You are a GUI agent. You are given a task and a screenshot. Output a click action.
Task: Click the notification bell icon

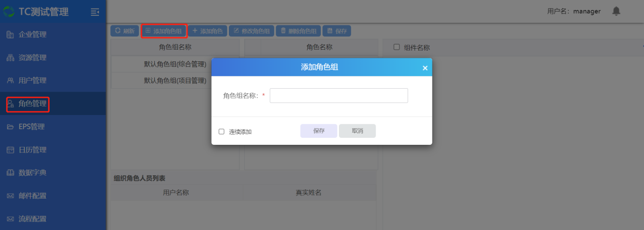point(616,11)
